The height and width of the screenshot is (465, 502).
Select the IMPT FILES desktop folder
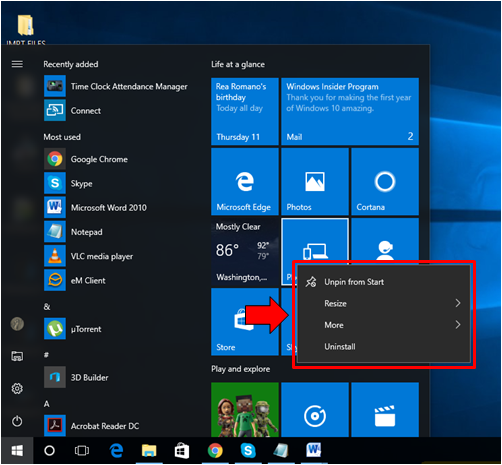pyautogui.click(x=26, y=29)
